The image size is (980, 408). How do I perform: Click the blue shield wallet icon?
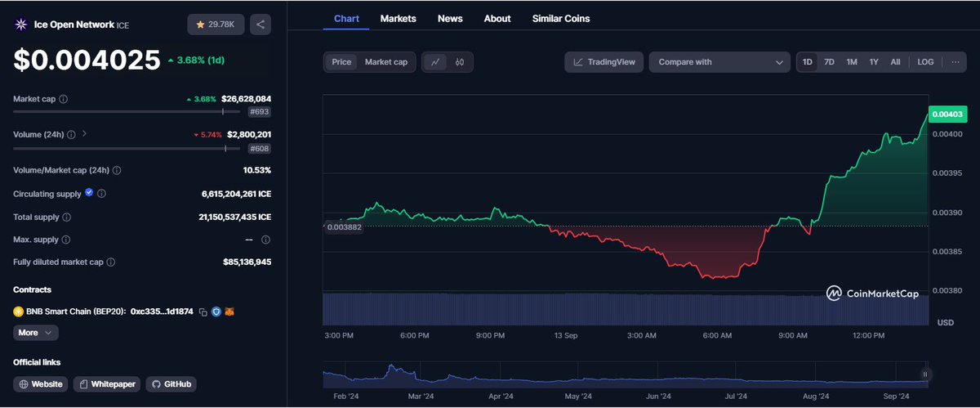(x=216, y=312)
